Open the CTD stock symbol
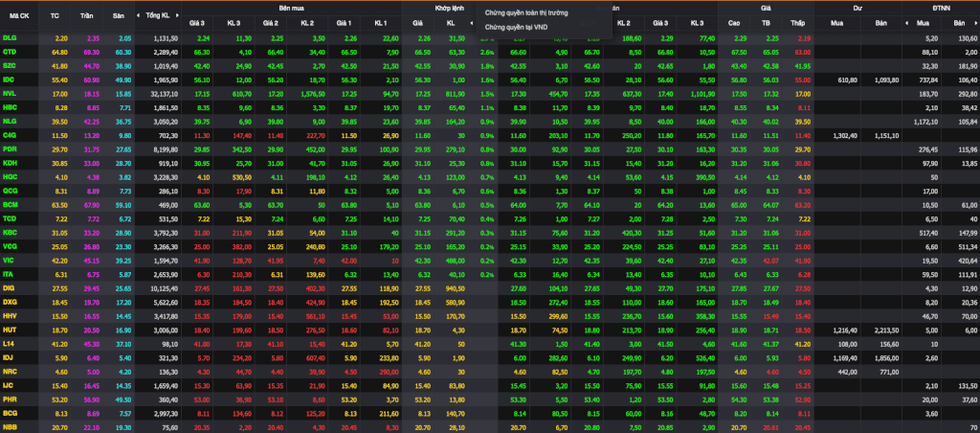Screen dimensions: 980x433 point(10,52)
